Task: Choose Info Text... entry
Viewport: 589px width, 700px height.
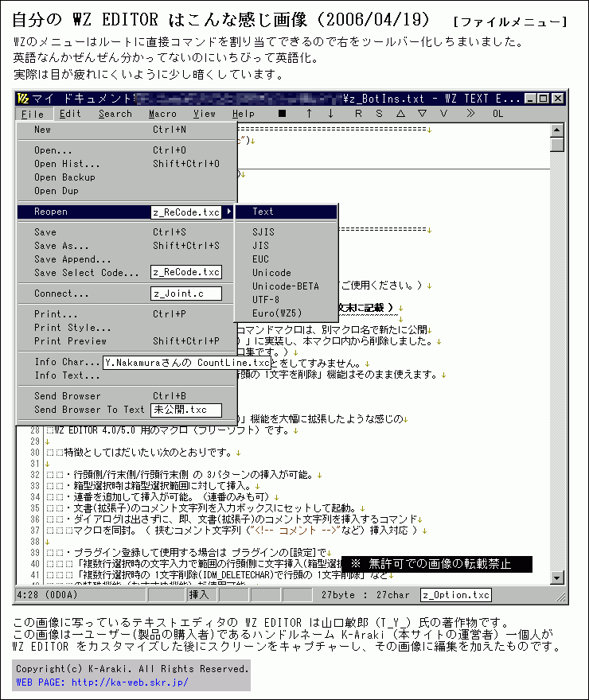Action: pos(127,375)
